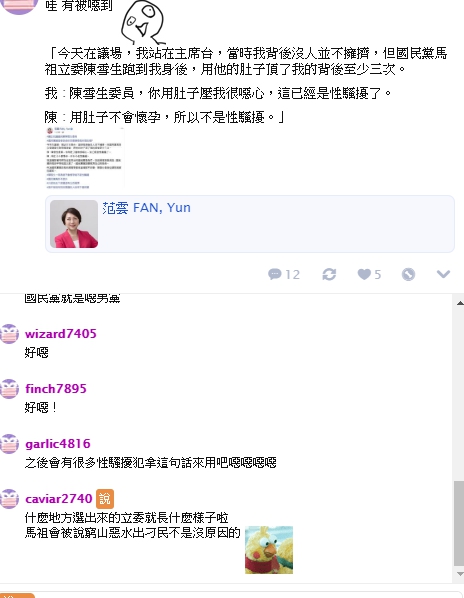This screenshot has height=598, width=464.
Task: Click garlic4816's masked avatar icon
Action: pos(9,444)
